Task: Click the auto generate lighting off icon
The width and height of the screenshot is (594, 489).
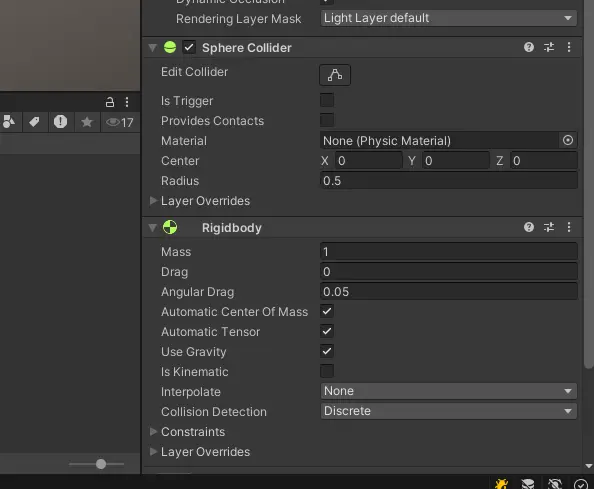Action: [x=555, y=484]
